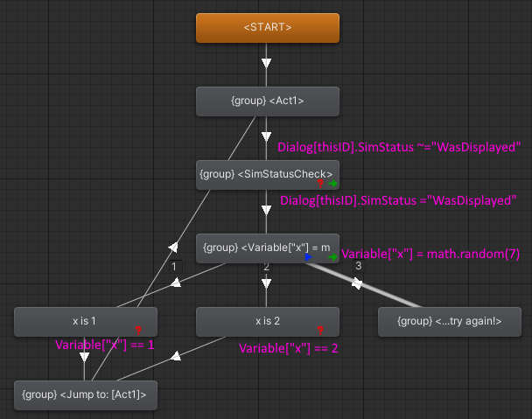
Task: Click the link arrow from 'x is 1' to Jump node
Action: click(84, 357)
